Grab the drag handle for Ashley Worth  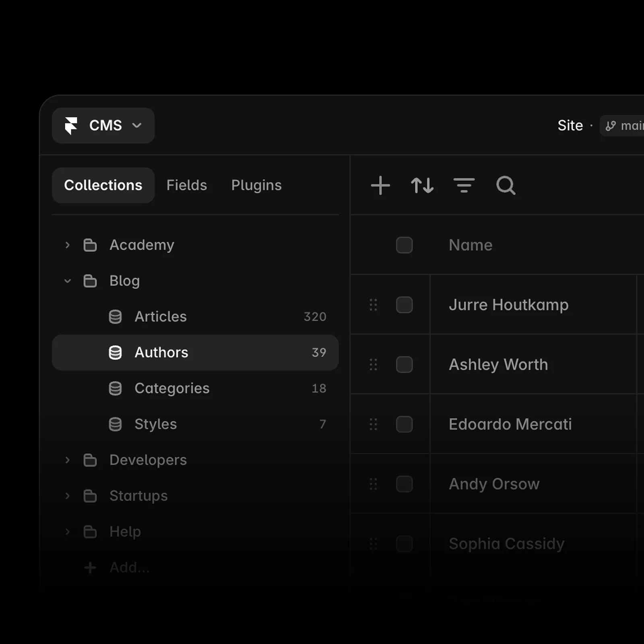[x=373, y=364]
